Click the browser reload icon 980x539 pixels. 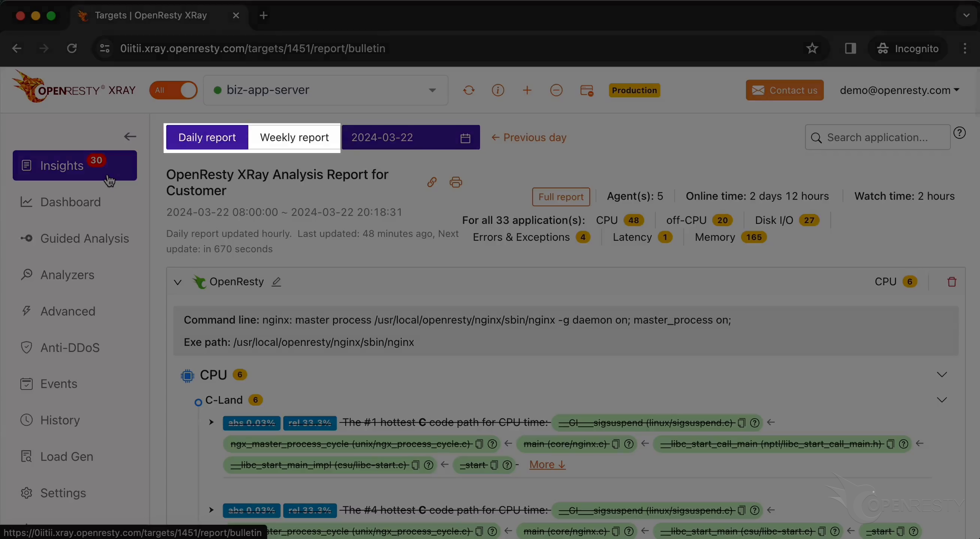[72, 48]
